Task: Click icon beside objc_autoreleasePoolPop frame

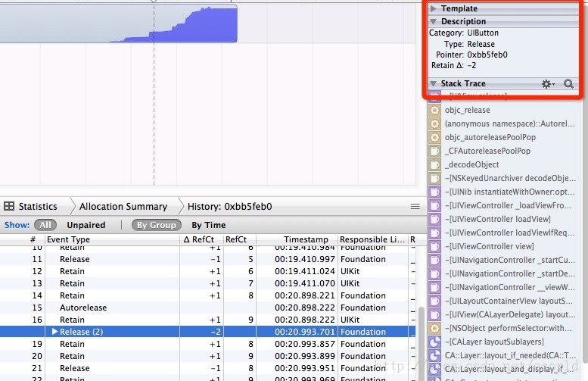Action: (x=434, y=137)
